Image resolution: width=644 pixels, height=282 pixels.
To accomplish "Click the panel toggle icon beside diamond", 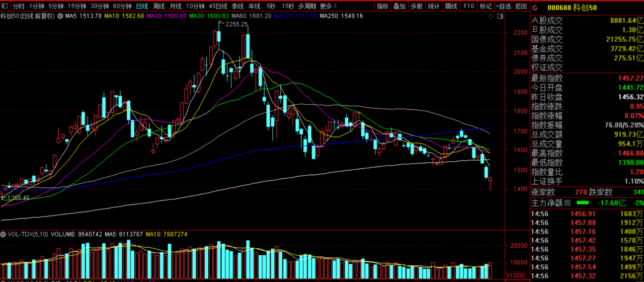I will coord(501,17).
